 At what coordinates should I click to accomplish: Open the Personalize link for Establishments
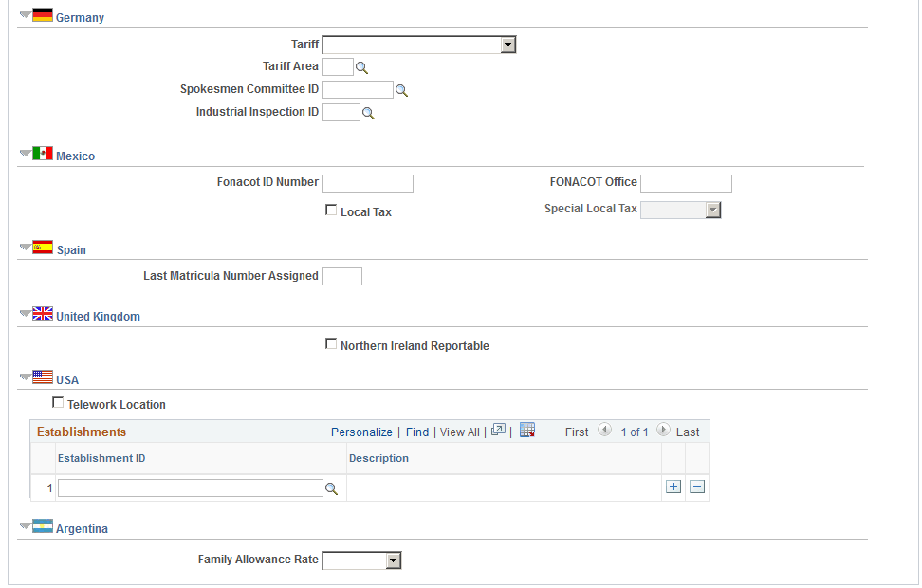[x=361, y=431]
